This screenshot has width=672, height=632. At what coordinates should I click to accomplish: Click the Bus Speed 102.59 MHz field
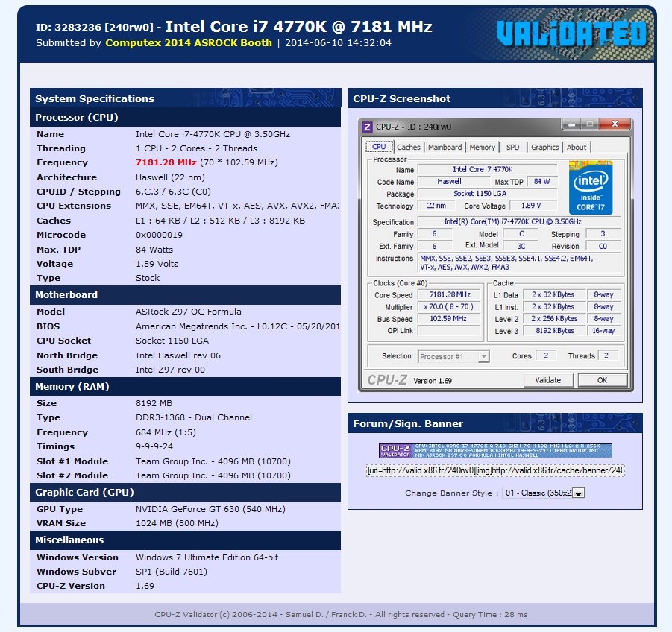[449, 318]
